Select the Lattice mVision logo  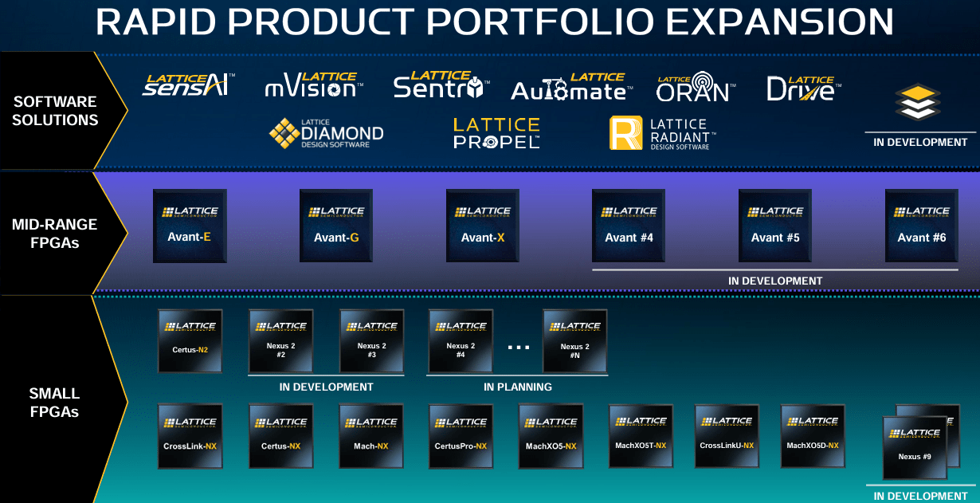click(x=312, y=85)
